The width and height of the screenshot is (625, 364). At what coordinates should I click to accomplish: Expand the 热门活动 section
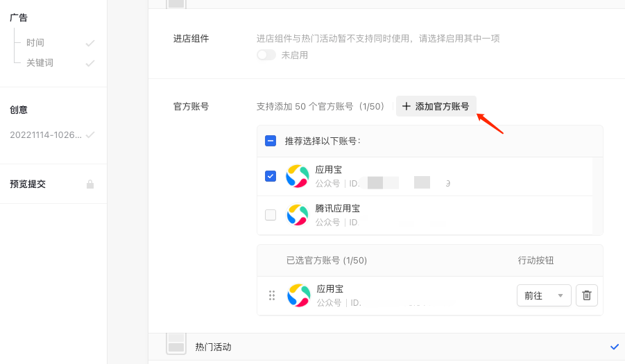coord(214,347)
